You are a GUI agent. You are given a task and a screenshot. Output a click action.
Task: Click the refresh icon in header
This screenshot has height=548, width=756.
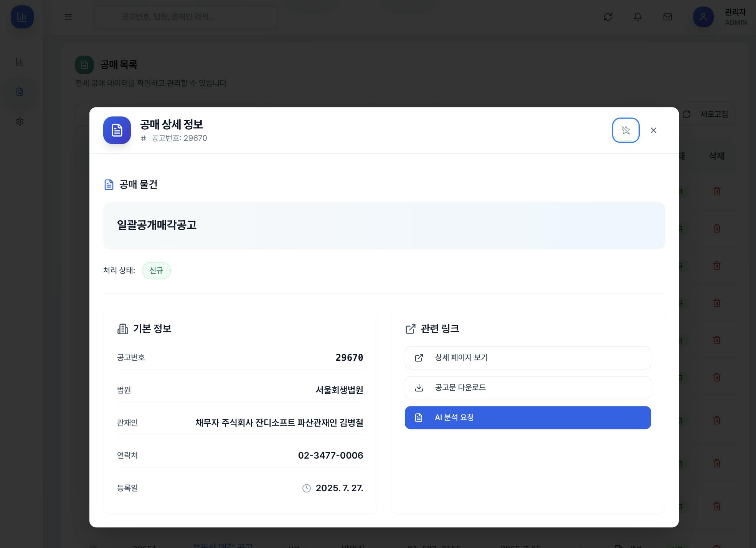tap(608, 17)
